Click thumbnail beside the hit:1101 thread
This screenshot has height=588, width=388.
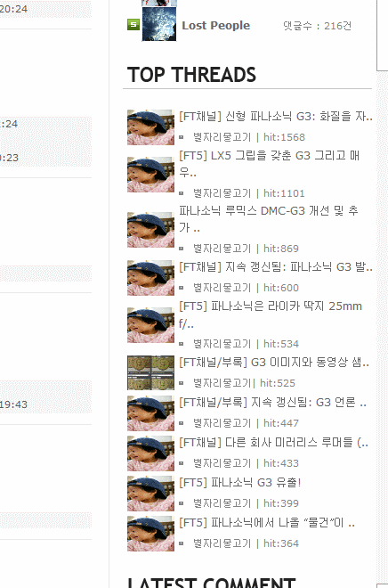point(150,175)
